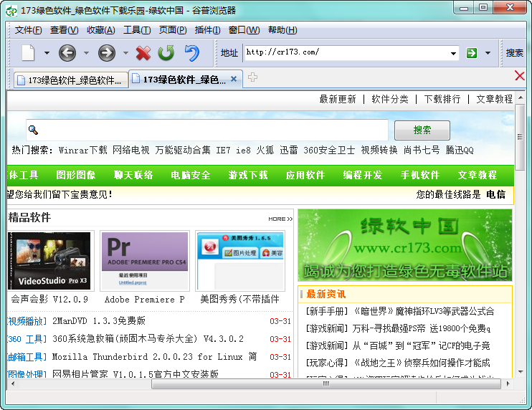Click the green Go arrow next to address

pyautogui.click(x=472, y=53)
